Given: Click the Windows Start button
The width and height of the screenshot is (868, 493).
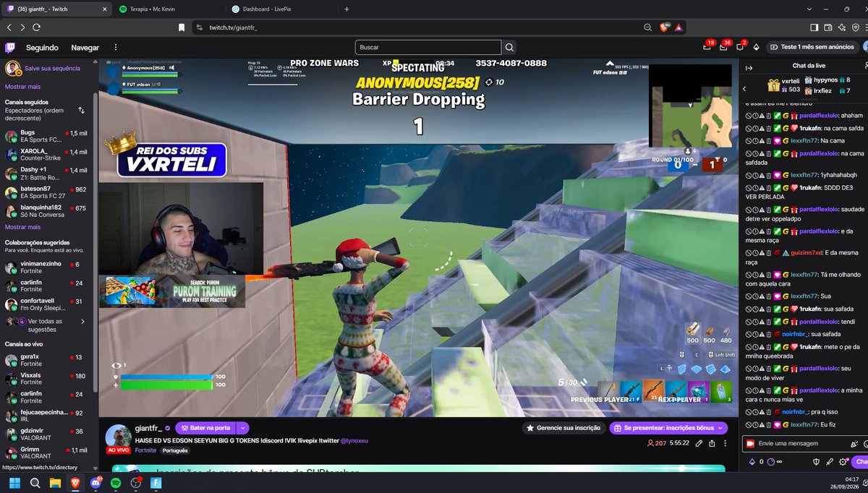Looking at the screenshot, I should pos(14,482).
